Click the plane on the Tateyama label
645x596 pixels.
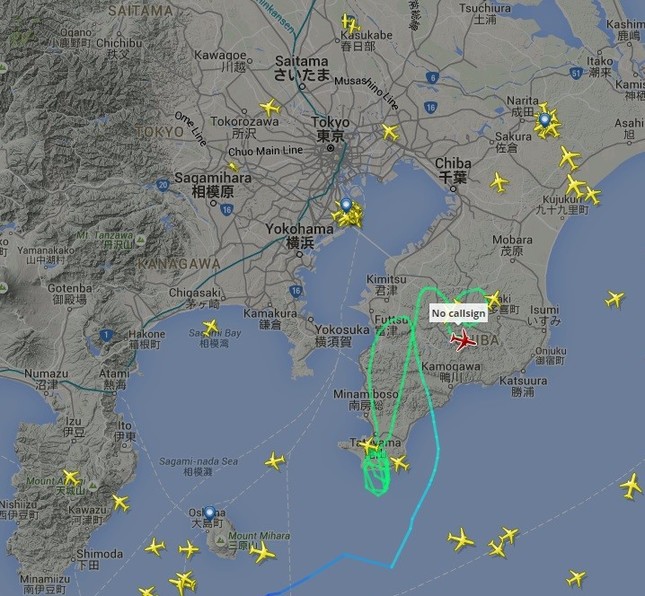[368, 446]
